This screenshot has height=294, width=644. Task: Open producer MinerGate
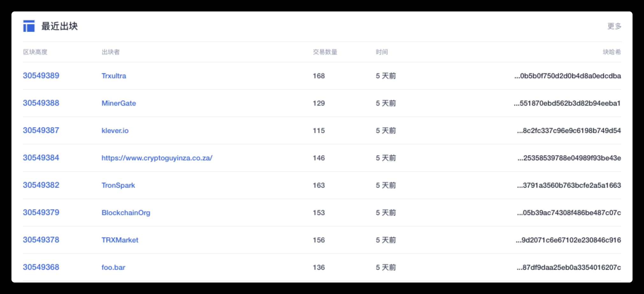(x=119, y=103)
